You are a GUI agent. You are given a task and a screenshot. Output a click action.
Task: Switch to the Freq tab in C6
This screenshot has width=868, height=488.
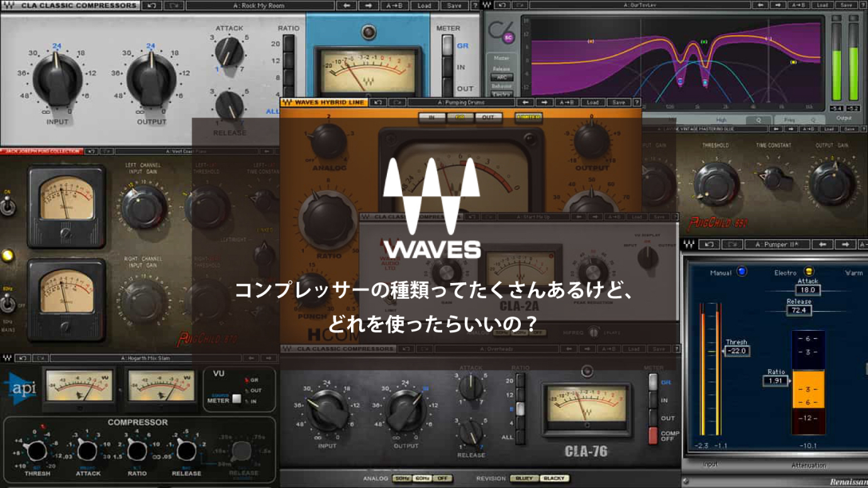[x=791, y=119]
